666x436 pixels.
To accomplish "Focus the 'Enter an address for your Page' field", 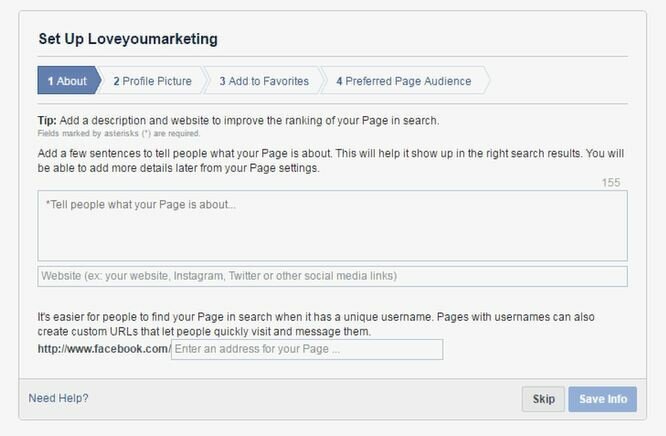I will click(307, 349).
